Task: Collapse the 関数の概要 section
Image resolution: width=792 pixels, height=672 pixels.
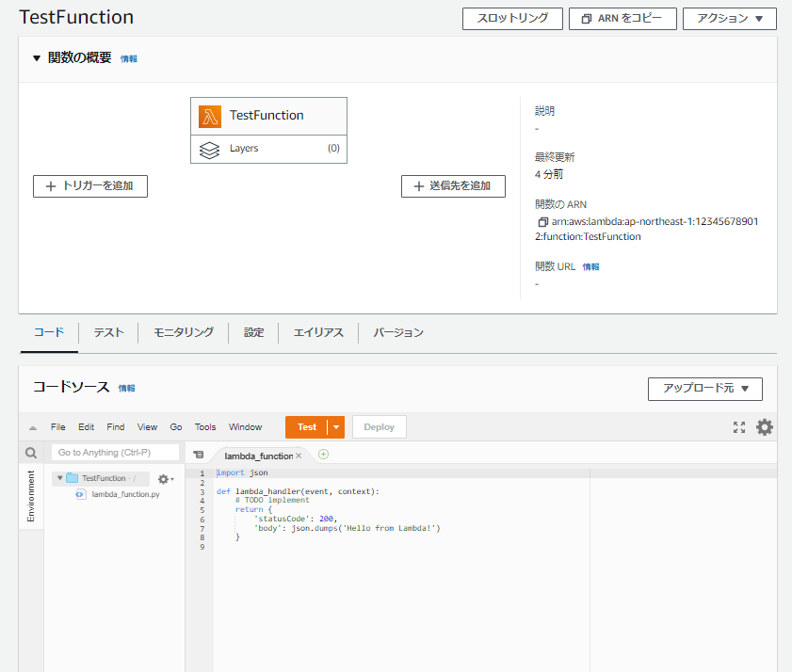Action: 37,58
